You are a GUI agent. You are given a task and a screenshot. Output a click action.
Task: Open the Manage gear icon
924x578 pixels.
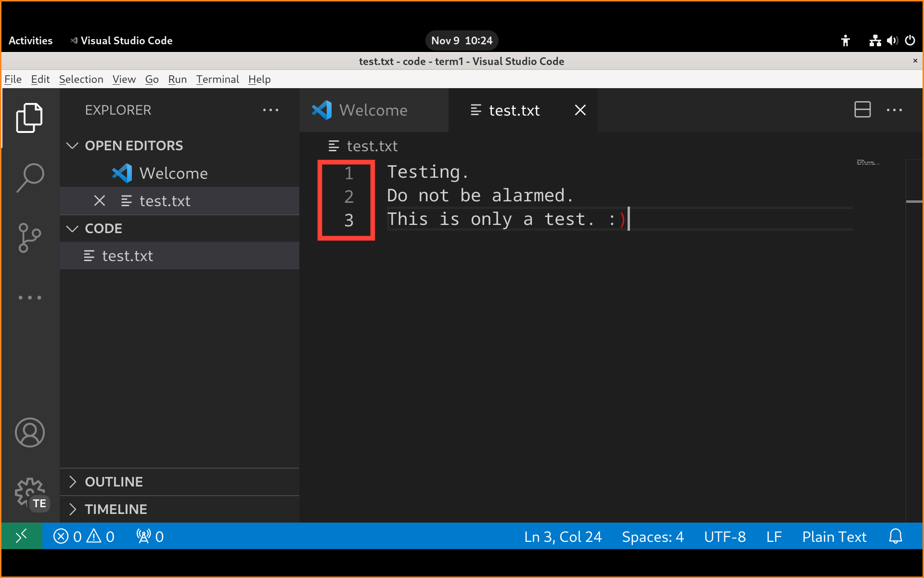pyautogui.click(x=29, y=493)
